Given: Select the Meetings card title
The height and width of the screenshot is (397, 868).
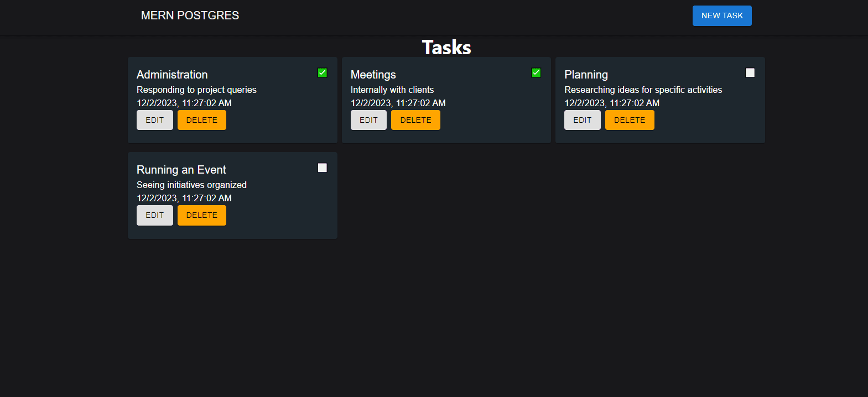Looking at the screenshot, I should pyautogui.click(x=373, y=75).
